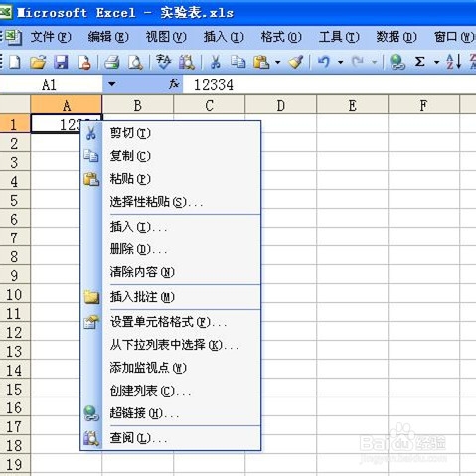Select column D header
Screen dimensions: 476x476
pos(281,105)
